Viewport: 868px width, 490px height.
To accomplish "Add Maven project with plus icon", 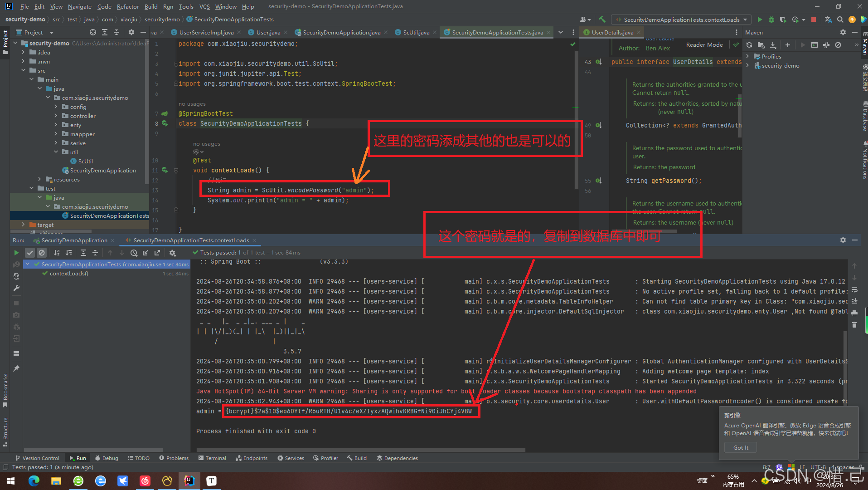I will click(788, 45).
